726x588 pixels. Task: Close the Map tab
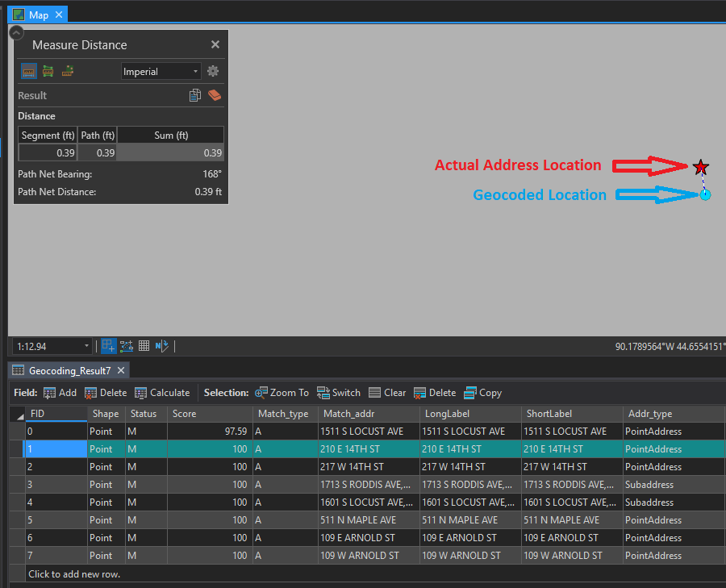pyautogui.click(x=59, y=15)
